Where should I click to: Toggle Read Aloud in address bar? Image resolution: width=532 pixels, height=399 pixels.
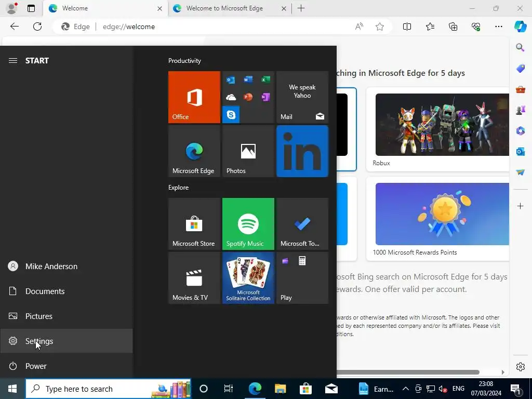point(359,26)
